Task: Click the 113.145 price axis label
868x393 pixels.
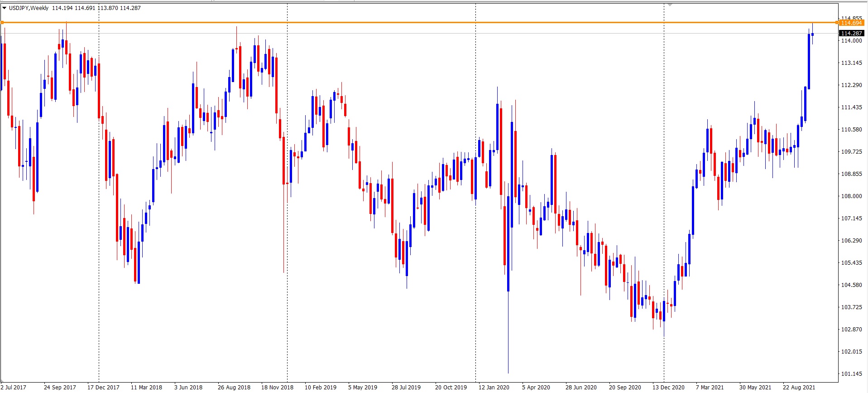Action: [x=851, y=63]
